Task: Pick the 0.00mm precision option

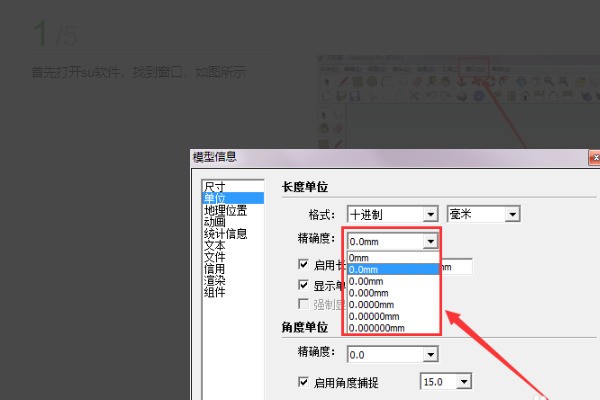Action: click(393, 281)
